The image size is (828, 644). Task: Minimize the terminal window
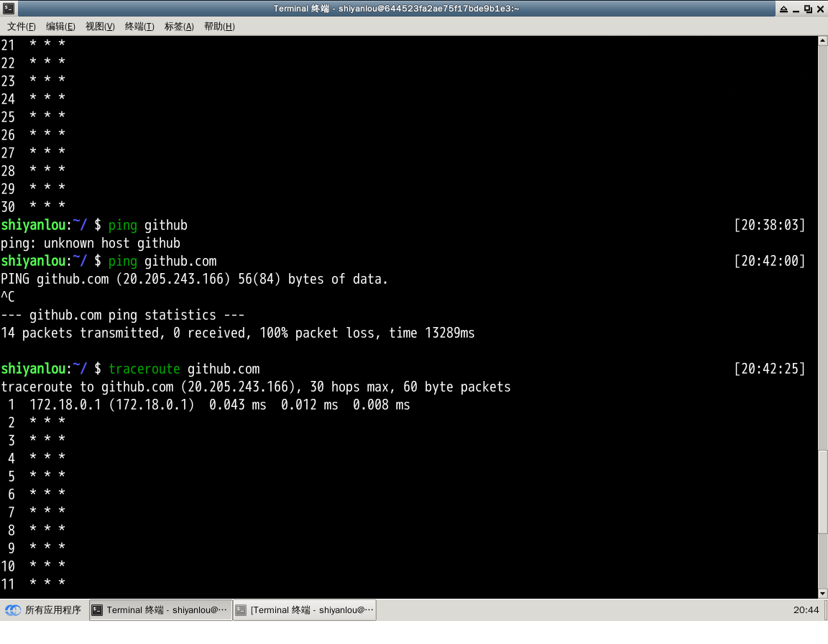(796, 9)
